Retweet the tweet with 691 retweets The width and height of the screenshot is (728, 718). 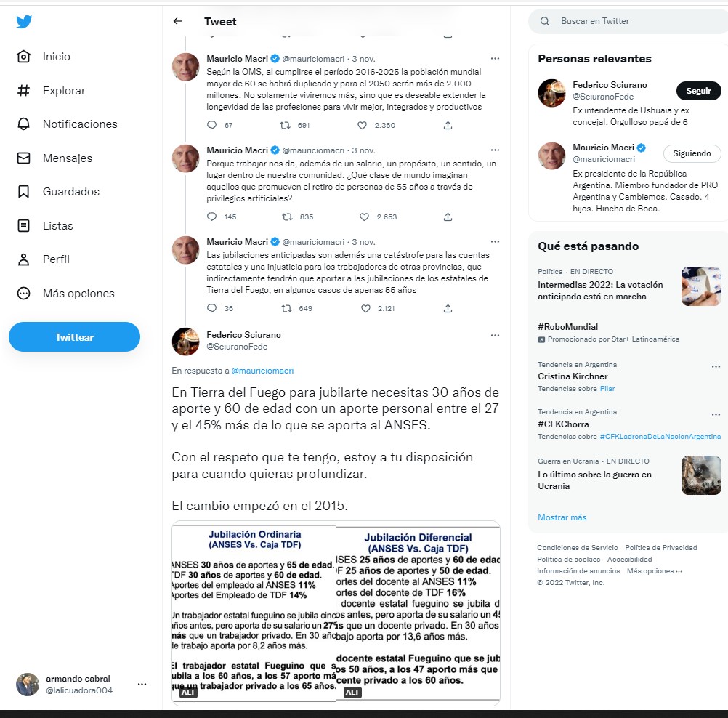coord(285,125)
